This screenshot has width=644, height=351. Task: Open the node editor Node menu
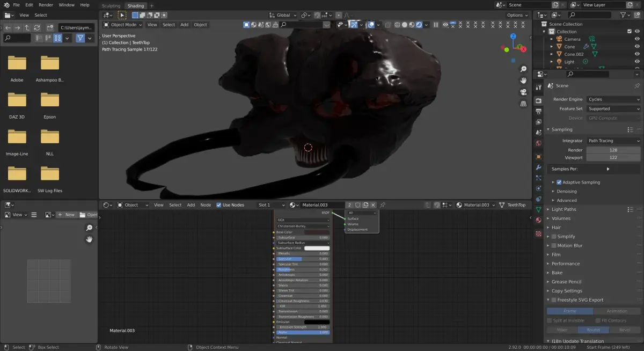pyautogui.click(x=206, y=205)
